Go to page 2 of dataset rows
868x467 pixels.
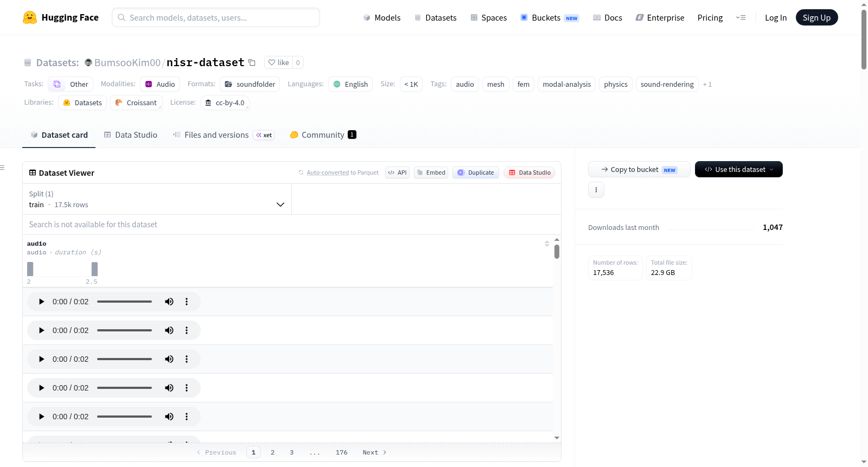coord(272,452)
